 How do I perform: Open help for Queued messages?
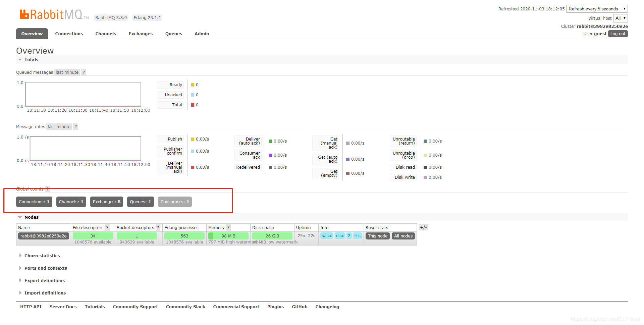click(84, 72)
